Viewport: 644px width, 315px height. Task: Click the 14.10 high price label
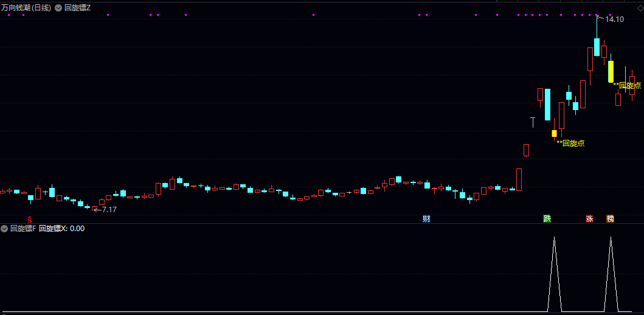(x=614, y=19)
